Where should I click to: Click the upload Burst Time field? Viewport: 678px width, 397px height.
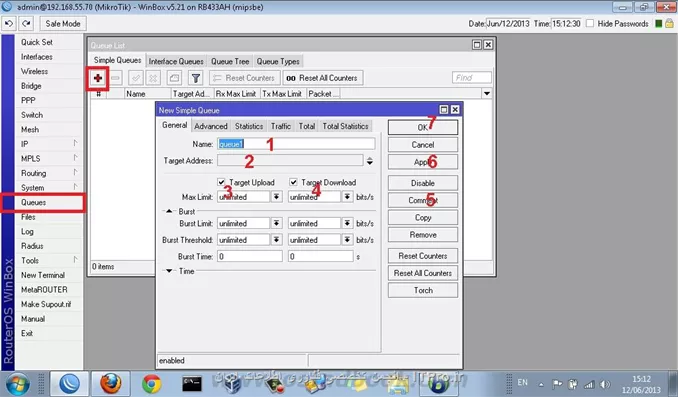coord(249,256)
